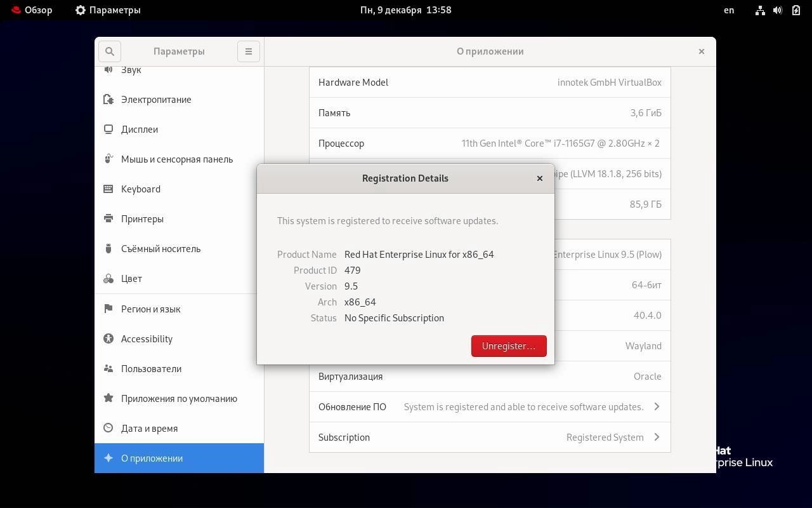
Task: Click the '40.4.0' GNOME version value
Action: [647, 315]
